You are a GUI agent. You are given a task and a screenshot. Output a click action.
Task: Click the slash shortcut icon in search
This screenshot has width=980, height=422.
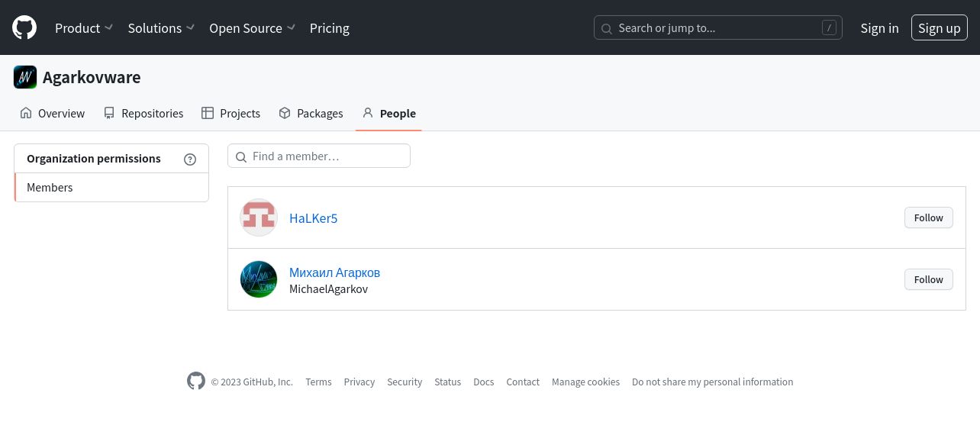pos(829,28)
